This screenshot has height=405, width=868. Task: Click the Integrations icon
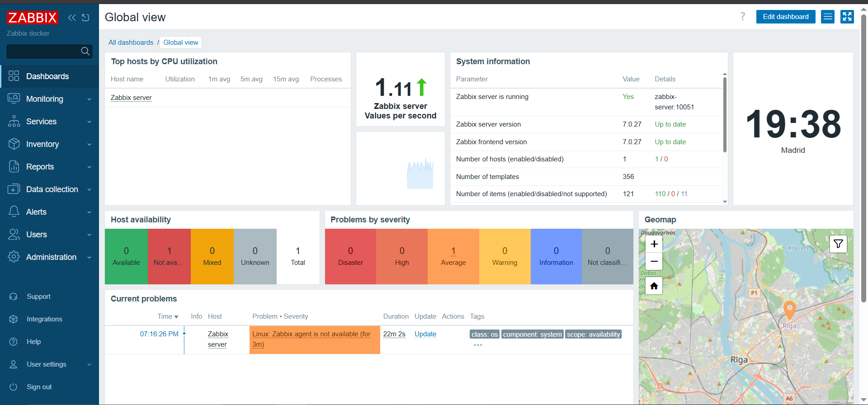(x=14, y=319)
